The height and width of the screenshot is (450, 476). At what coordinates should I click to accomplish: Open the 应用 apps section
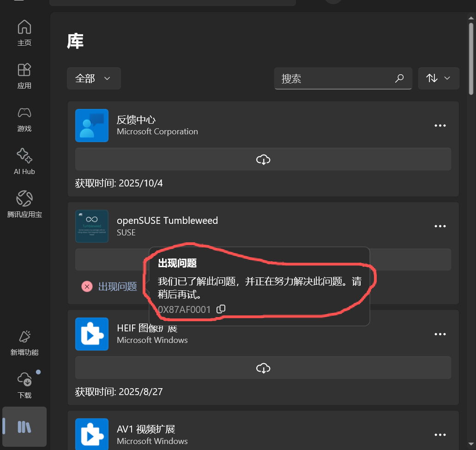tap(24, 76)
